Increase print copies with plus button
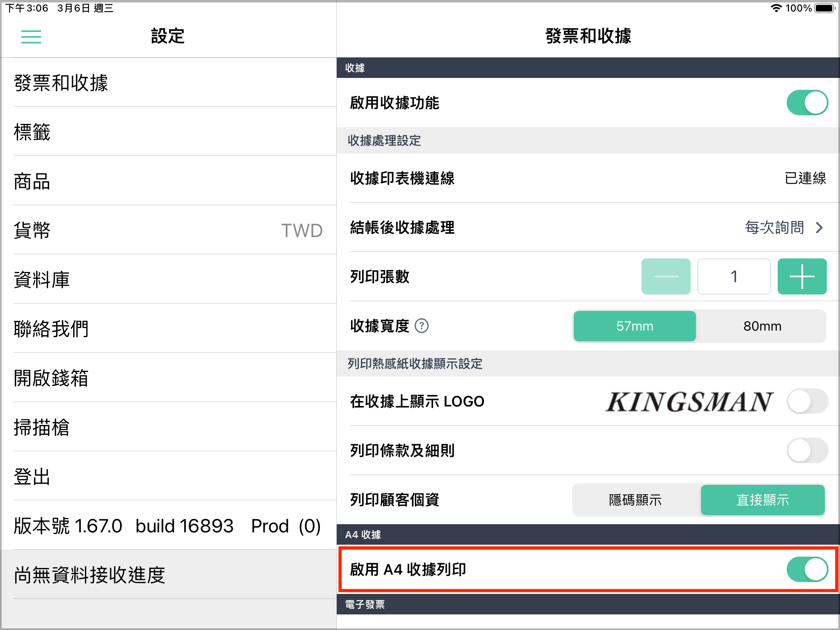 802,276
